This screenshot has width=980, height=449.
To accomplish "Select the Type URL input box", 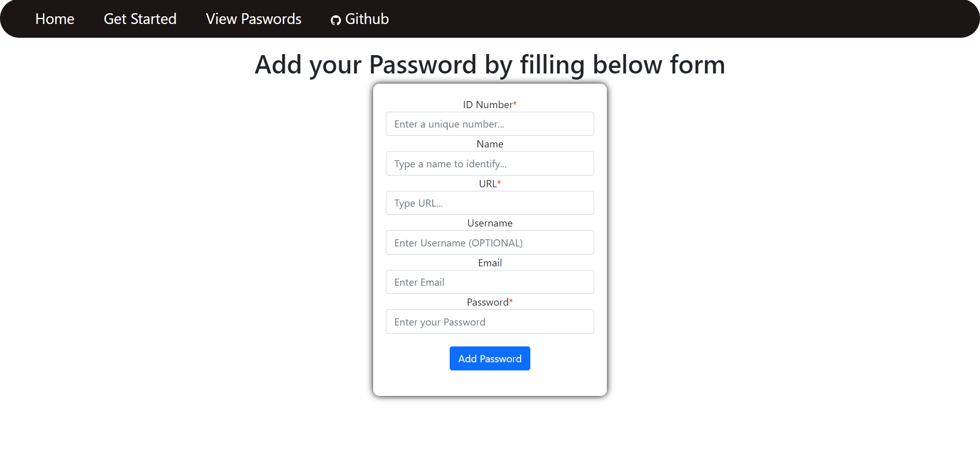I will 490,203.
